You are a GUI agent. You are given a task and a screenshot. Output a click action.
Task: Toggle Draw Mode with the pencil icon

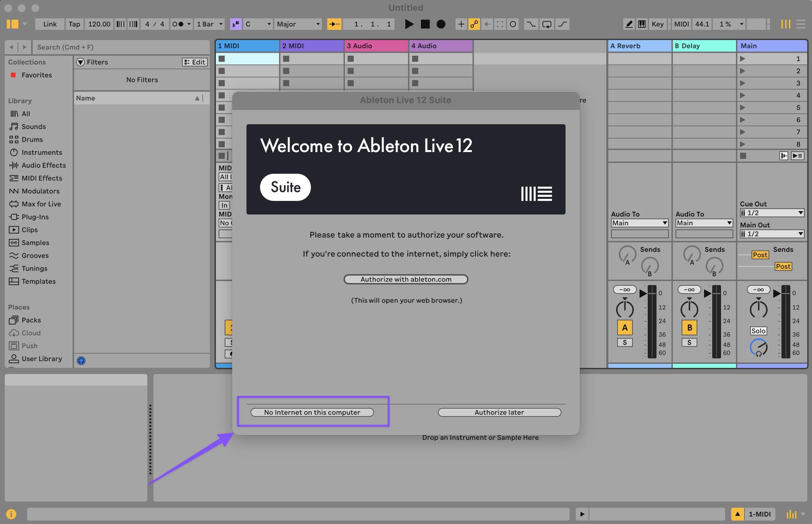coord(629,24)
